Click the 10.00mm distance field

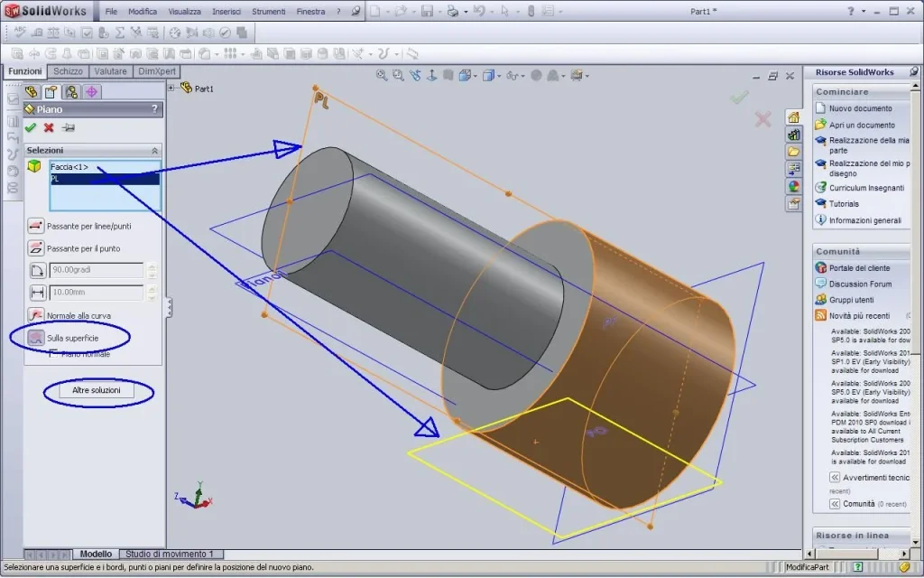[x=96, y=293]
